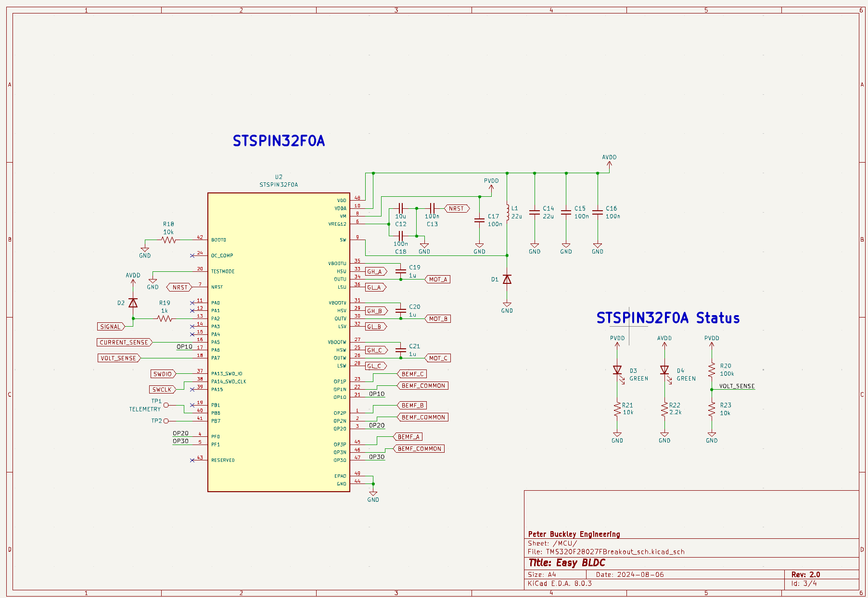The width and height of the screenshot is (868, 598).
Task: Click the VOLT_SENSE net label near R20
Action: (737, 386)
